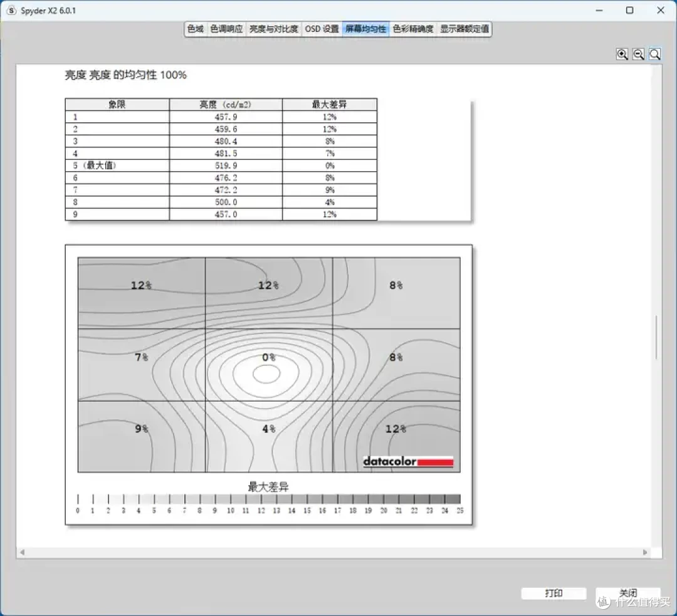Click the 打印 button
677x616 pixels.
554,593
